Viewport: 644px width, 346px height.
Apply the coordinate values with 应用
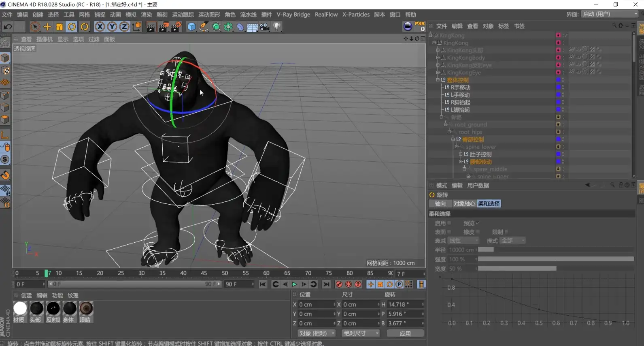pyautogui.click(x=405, y=333)
